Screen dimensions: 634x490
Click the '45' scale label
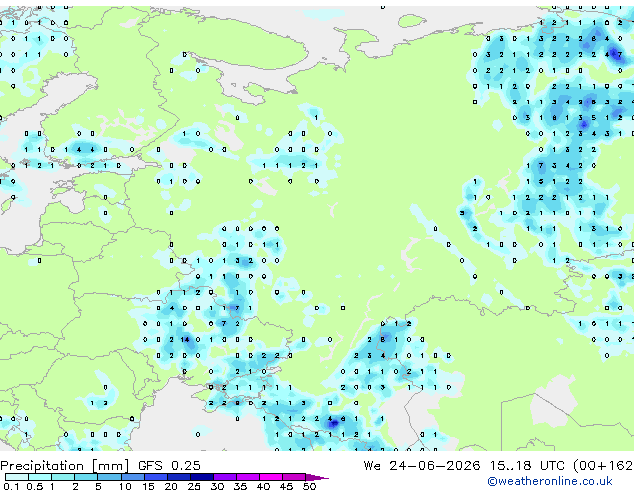click(286, 486)
